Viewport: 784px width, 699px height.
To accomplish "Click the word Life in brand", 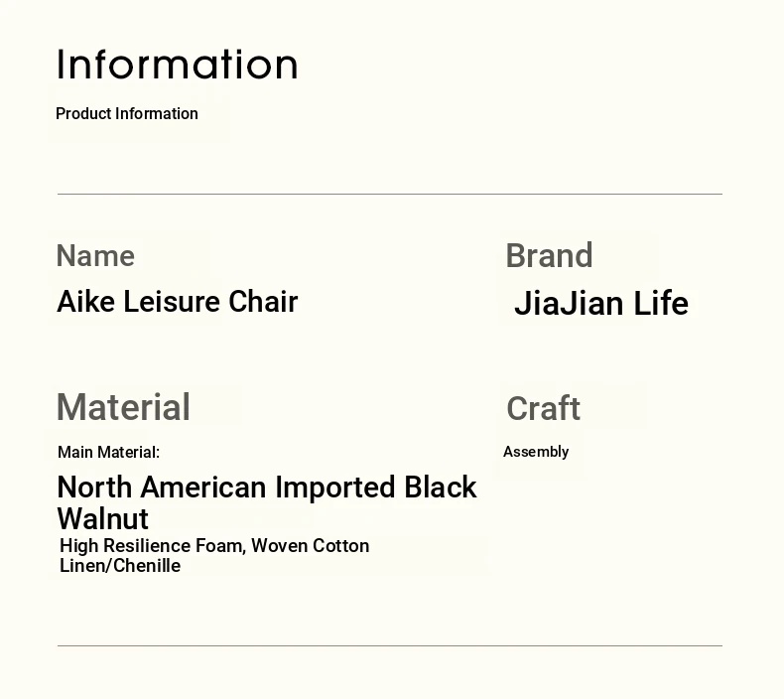I will [x=662, y=303].
